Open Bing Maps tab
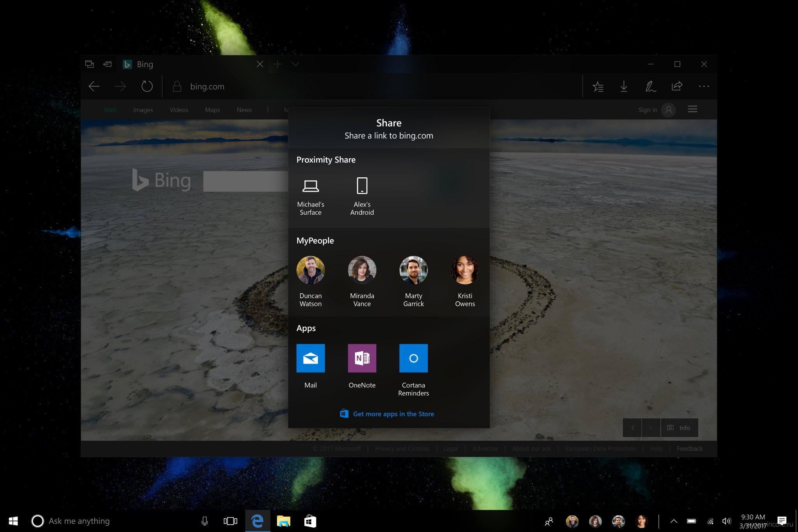 pyautogui.click(x=212, y=110)
